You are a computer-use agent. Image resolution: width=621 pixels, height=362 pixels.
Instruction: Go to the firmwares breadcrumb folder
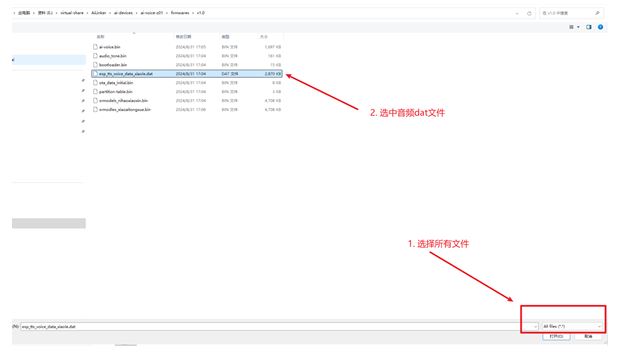click(180, 13)
